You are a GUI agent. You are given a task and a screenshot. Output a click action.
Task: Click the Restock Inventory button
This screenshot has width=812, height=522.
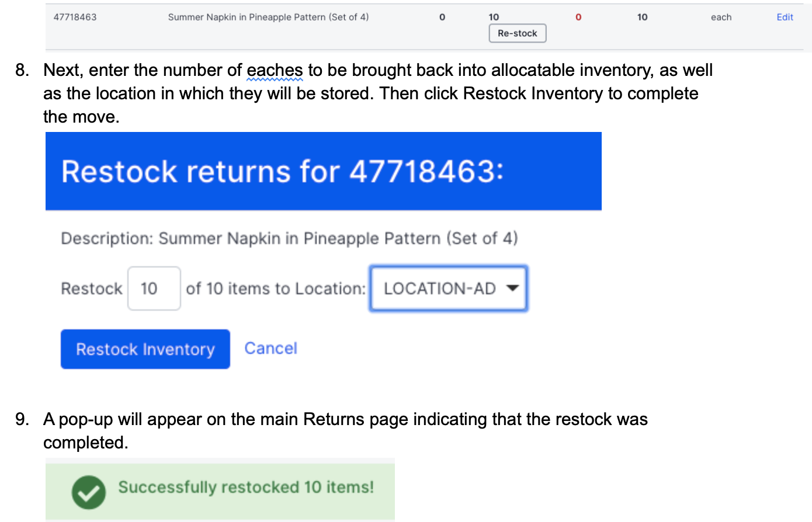pyautogui.click(x=145, y=349)
